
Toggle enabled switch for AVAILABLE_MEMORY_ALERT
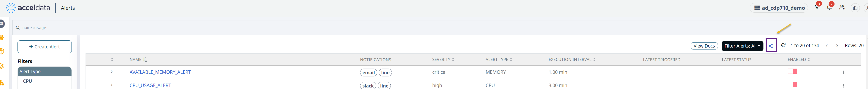click(792, 71)
